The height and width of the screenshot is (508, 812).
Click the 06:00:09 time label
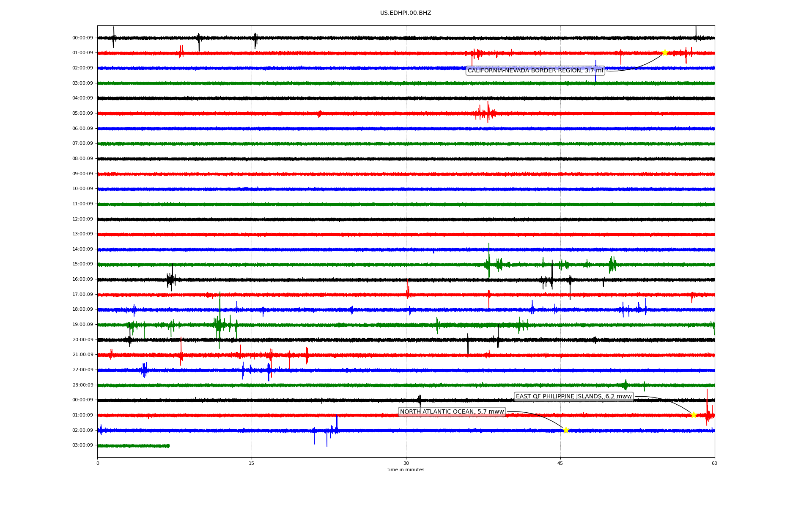pyautogui.click(x=82, y=128)
